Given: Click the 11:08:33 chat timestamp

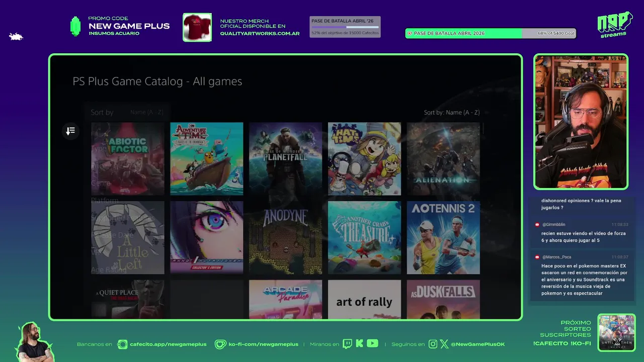Looking at the screenshot, I should click(x=620, y=225).
